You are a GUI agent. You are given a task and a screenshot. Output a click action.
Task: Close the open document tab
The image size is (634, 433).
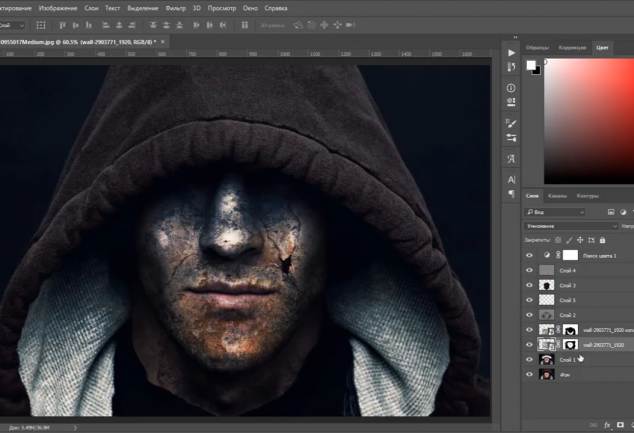pos(163,42)
